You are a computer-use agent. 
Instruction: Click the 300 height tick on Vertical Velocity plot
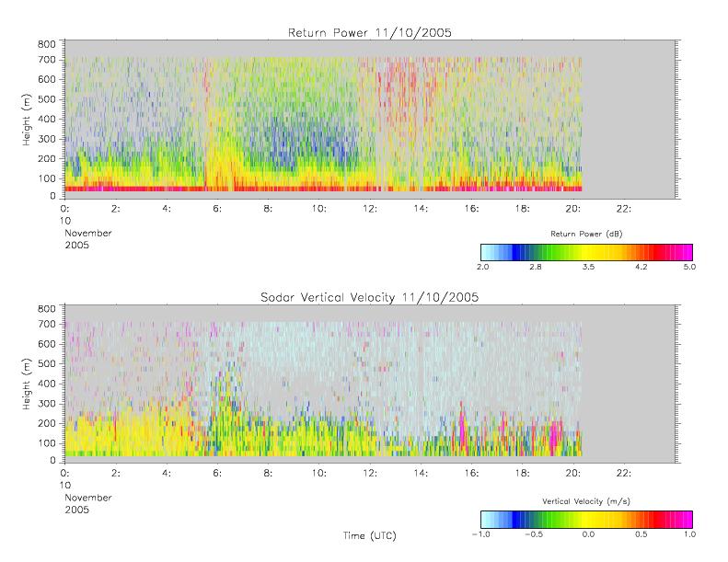pyautogui.click(x=46, y=404)
